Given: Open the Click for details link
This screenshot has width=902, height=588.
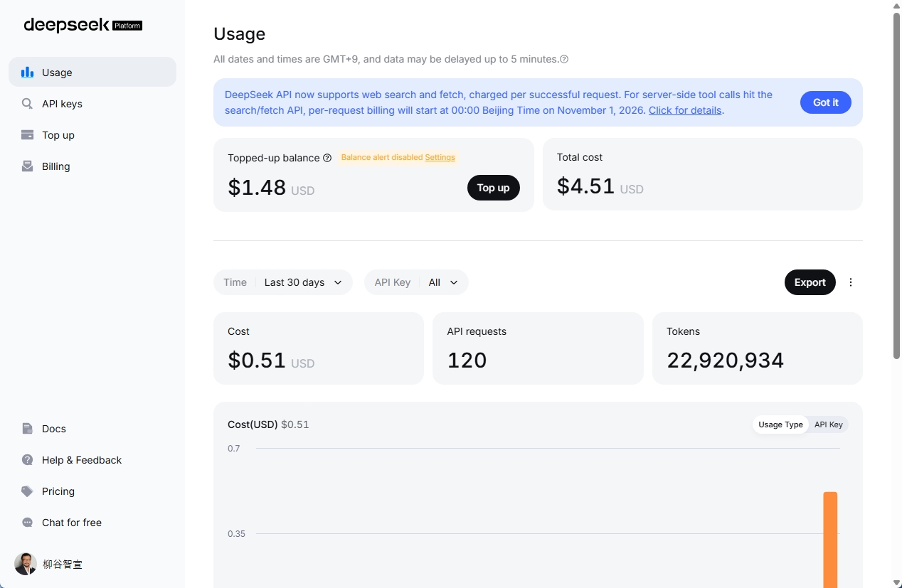Looking at the screenshot, I should 685,110.
